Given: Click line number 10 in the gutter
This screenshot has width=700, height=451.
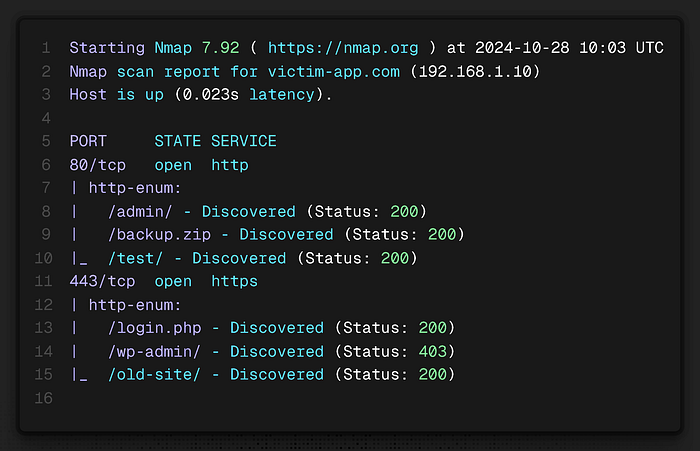Looking at the screenshot, I should coord(43,259).
